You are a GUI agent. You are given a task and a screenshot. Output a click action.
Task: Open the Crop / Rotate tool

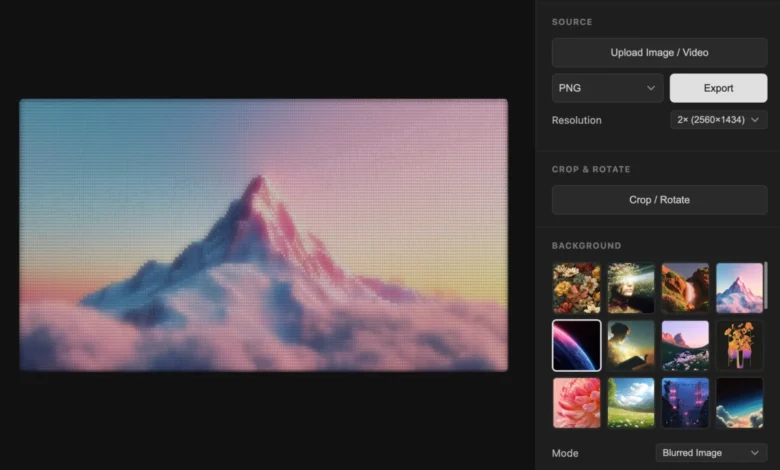(659, 200)
